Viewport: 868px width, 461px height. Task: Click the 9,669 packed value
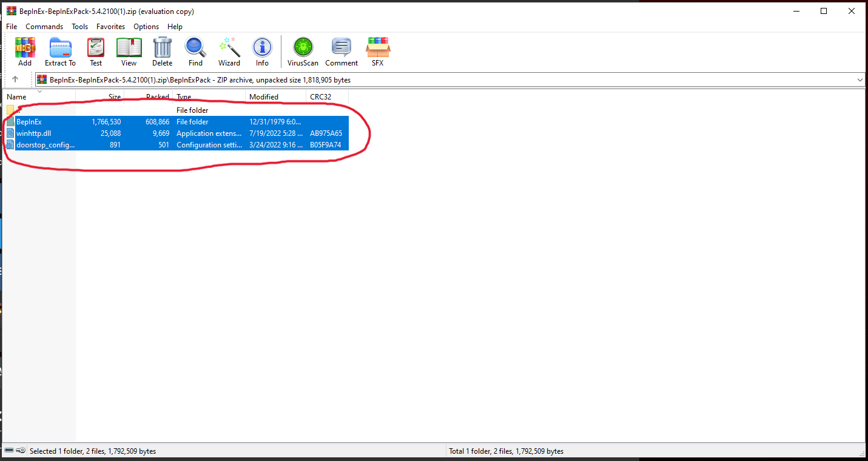161,133
